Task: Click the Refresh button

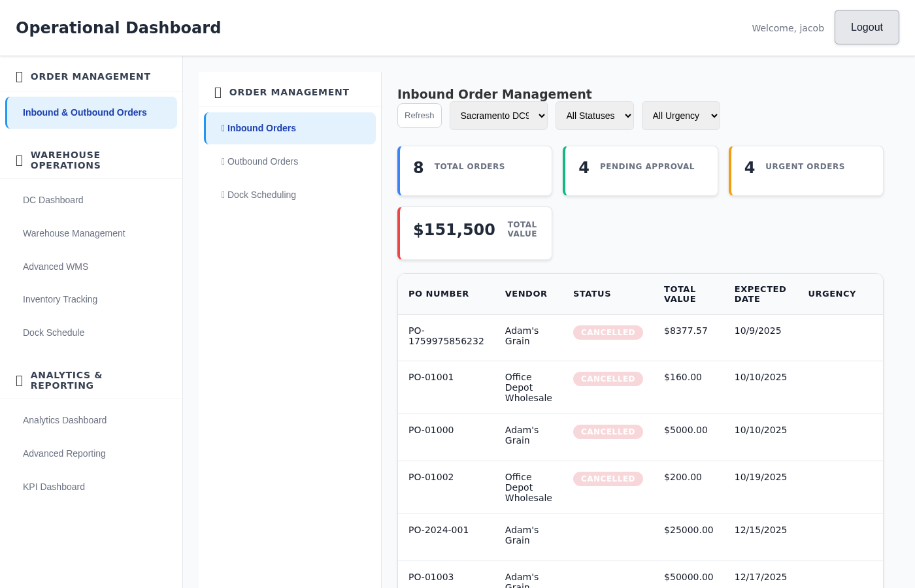Action: (419, 115)
